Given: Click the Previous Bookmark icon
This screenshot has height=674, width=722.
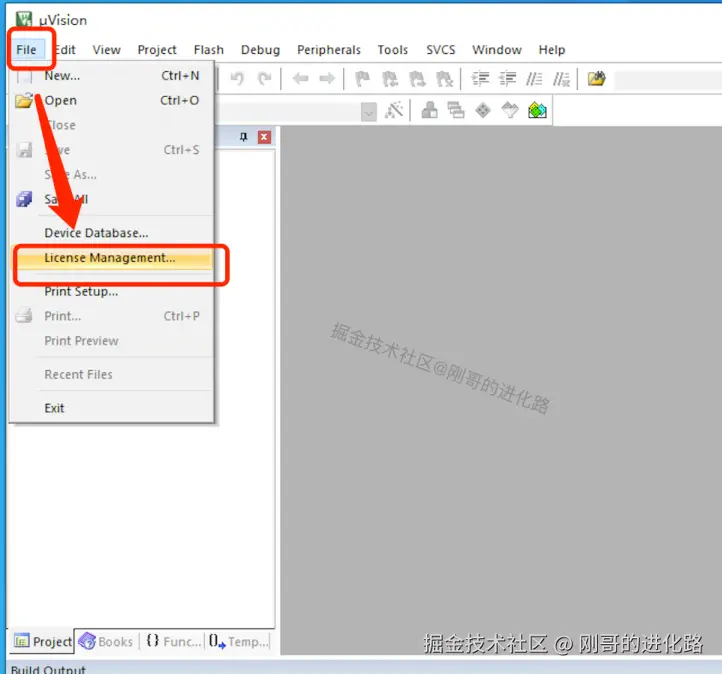Looking at the screenshot, I should tap(390, 79).
